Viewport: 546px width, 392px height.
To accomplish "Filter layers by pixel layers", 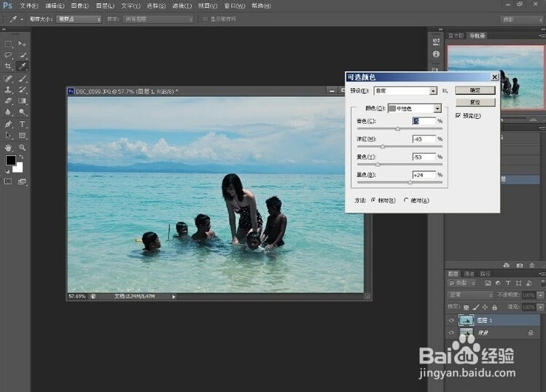I will click(x=488, y=283).
